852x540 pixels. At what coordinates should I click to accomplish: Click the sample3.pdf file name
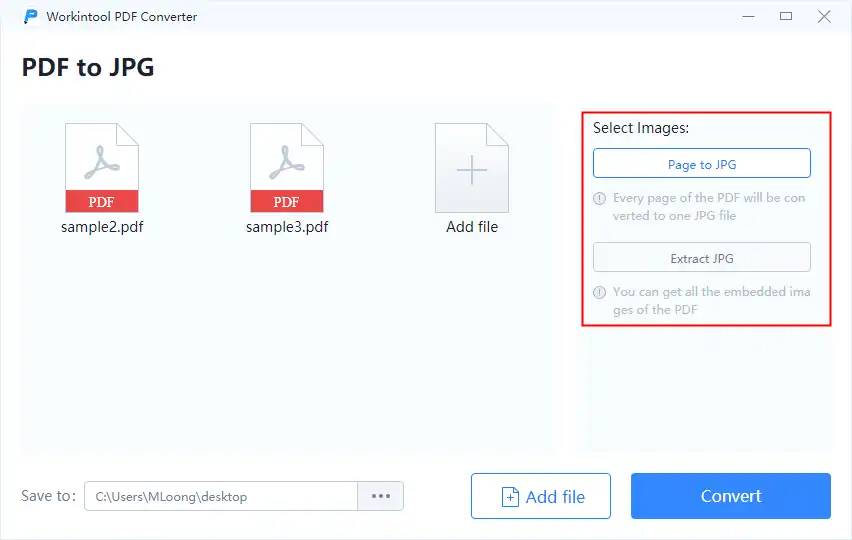(x=287, y=227)
